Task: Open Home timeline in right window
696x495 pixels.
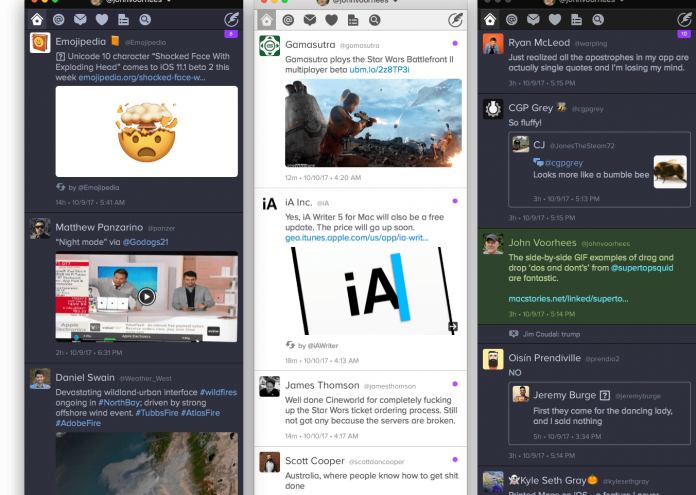Action: [490, 20]
